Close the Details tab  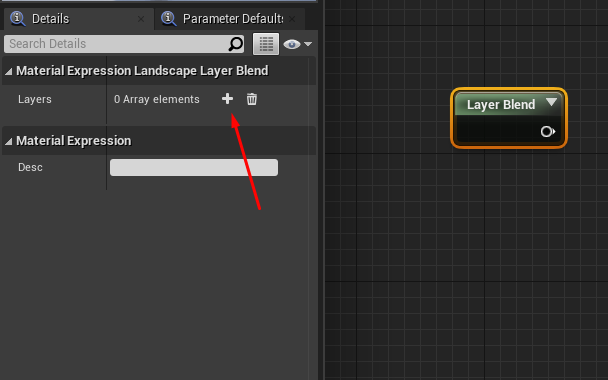click(x=141, y=19)
